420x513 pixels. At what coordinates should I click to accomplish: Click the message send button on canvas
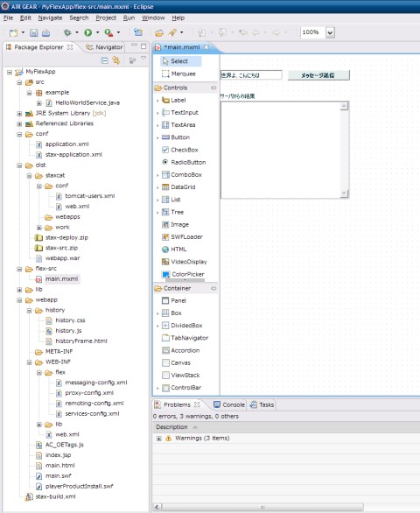pyautogui.click(x=318, y=75)
